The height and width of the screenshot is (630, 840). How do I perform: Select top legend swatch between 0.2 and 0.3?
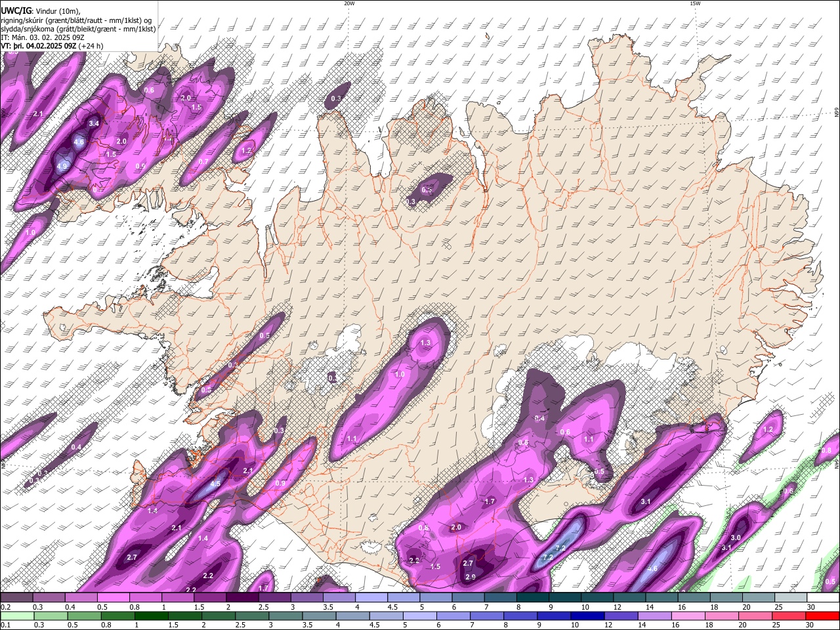pos(16,597)
